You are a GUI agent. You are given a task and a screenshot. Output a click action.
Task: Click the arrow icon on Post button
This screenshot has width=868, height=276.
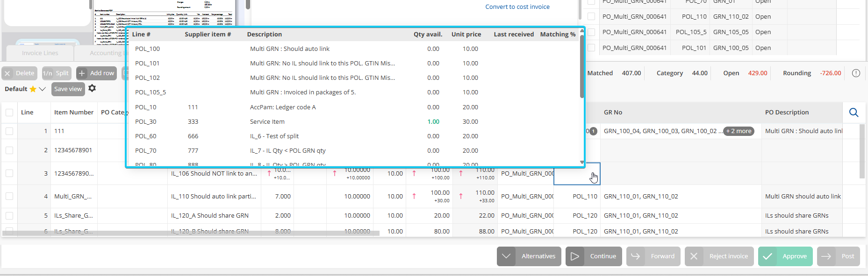[x=826, y=256]
